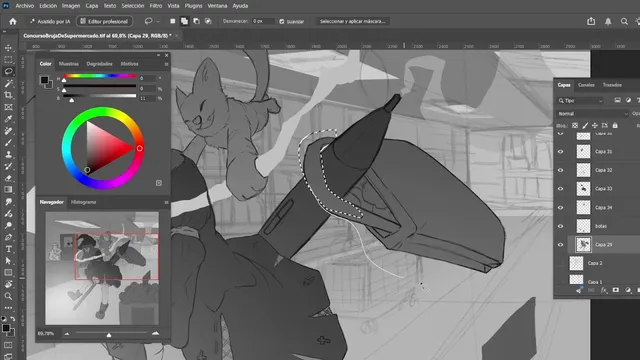Select the Capa 2 layer thumbnail

(576, 263)
